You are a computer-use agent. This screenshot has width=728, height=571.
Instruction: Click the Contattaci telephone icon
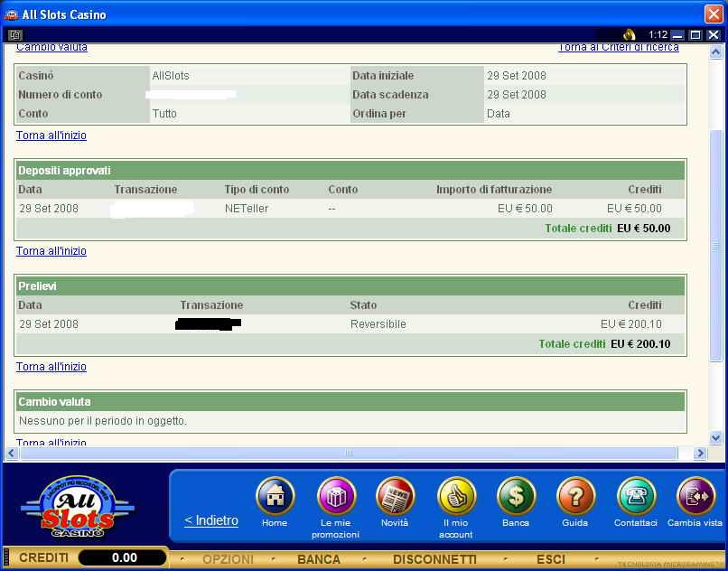pos(636,497)
